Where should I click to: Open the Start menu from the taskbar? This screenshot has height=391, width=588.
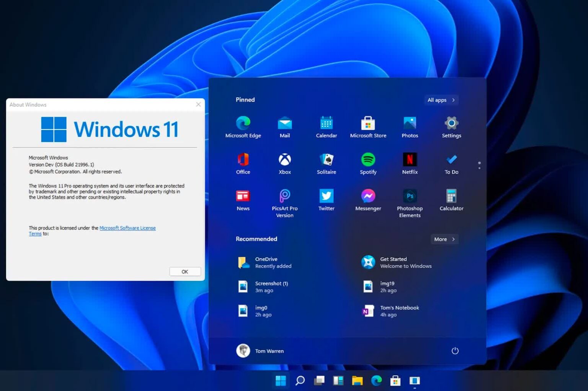pos(281,381)
